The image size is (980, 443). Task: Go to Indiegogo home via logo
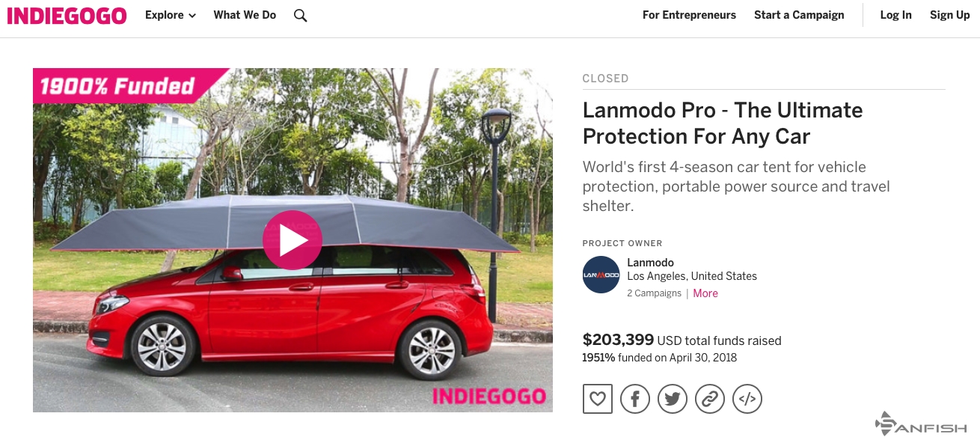(67, 15)
